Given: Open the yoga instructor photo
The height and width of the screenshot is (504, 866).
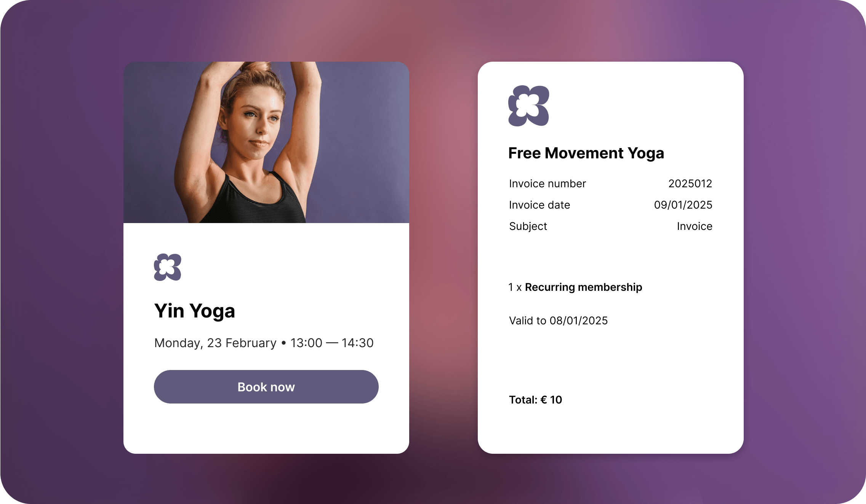Looking at the screenshot, I should pos(266,142).
